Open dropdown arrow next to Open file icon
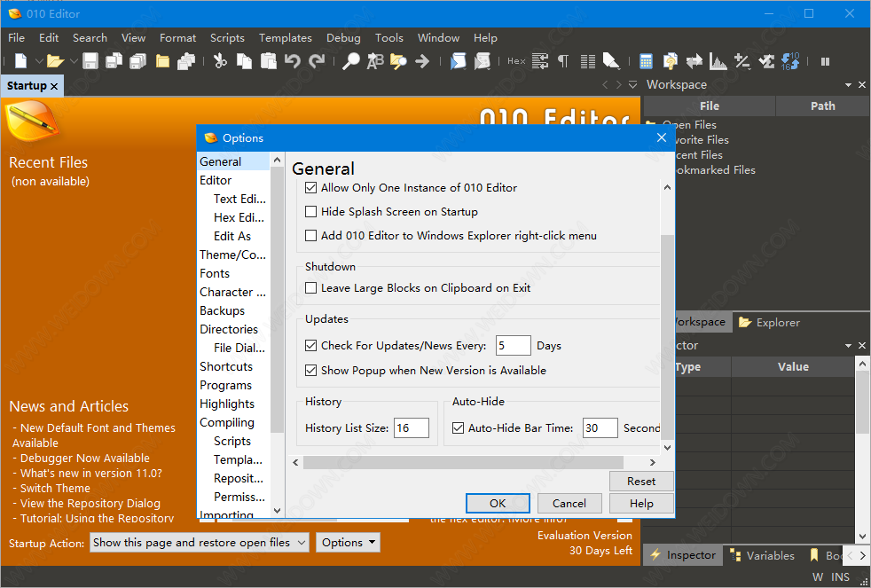871x588 pixels. pos(74,61)
